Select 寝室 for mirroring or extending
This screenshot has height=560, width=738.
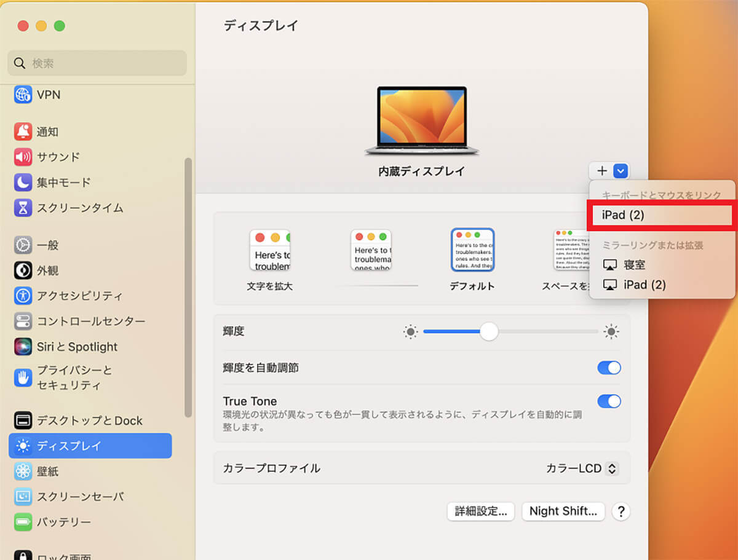tap(661, 265)
